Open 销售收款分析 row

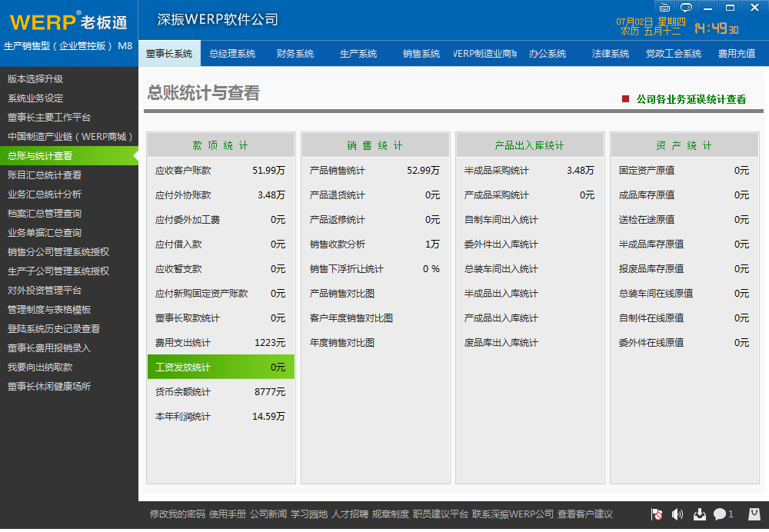(375, 244)
